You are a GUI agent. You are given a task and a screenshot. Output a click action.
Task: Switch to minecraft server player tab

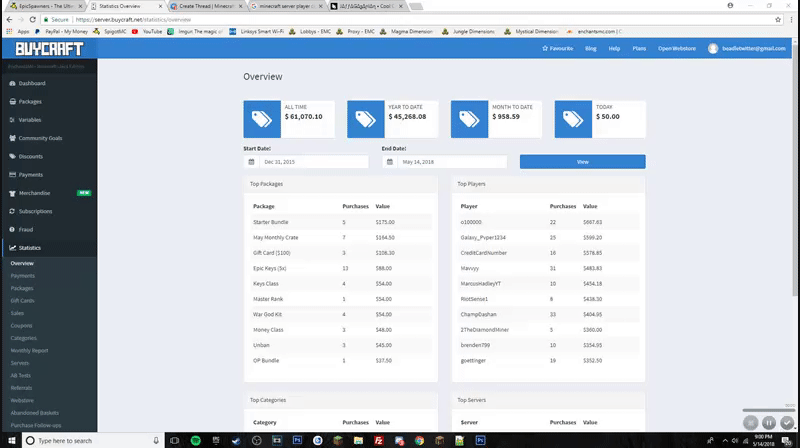tap(286, 6)
